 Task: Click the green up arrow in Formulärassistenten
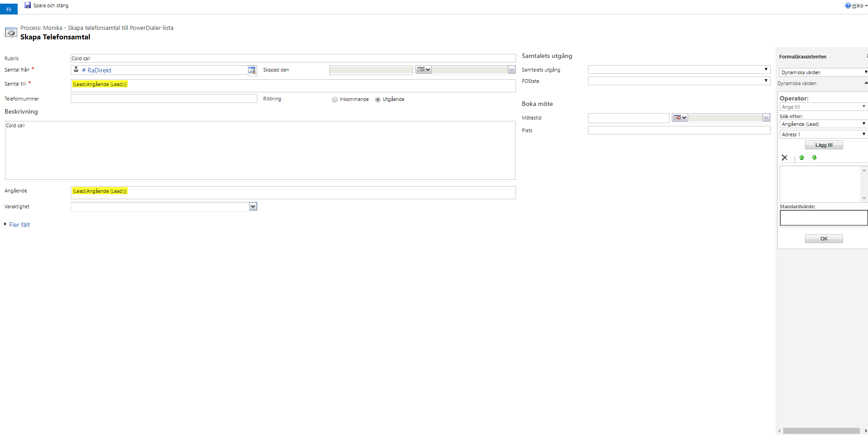[x=802, y=158]
